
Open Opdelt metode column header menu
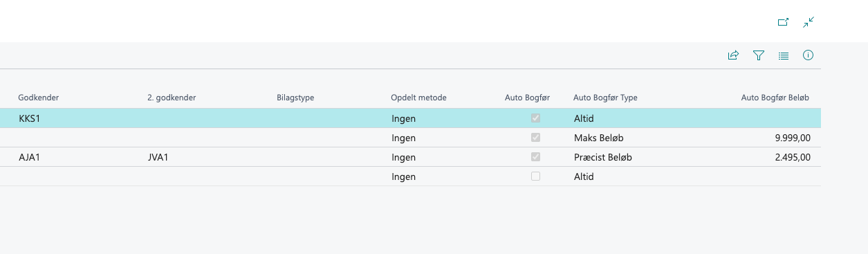(x=418, y=98)
